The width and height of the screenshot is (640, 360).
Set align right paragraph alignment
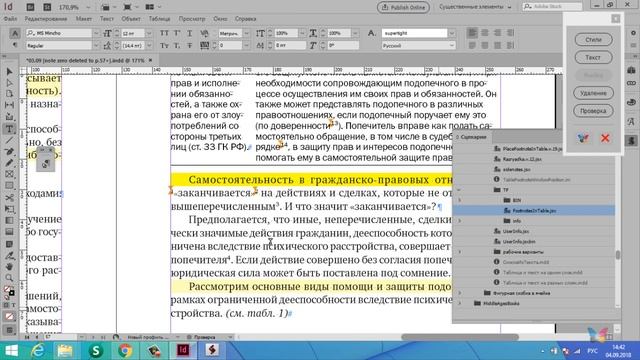[498, 33]
